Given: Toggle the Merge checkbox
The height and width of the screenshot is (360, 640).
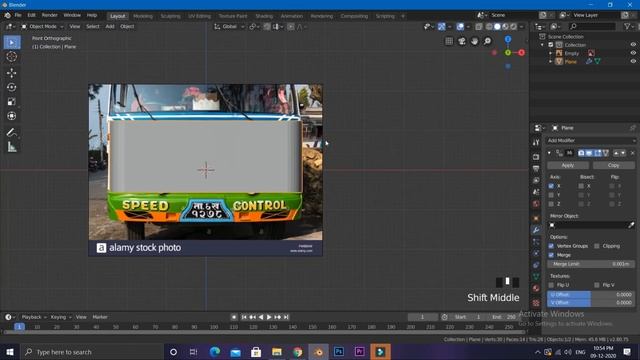Looking at the screenshot, I should (551, 255).
